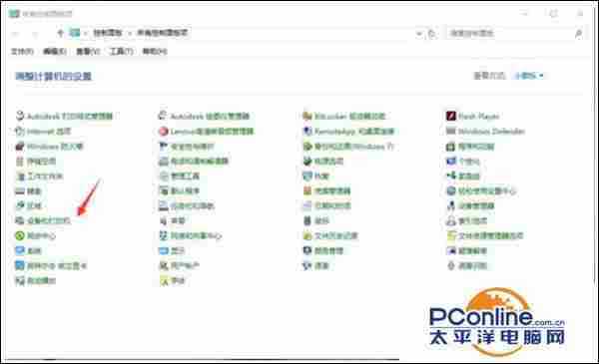Viewport: 599px width, 364px height.
Task: Open 显示 settings
Action: [172, 251]
